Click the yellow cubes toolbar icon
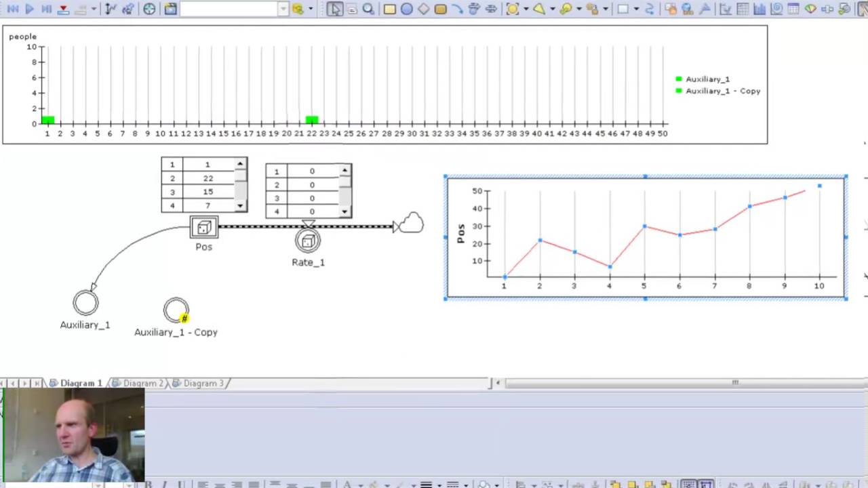Screen dimensions: 868x488 tap(298, 9)
